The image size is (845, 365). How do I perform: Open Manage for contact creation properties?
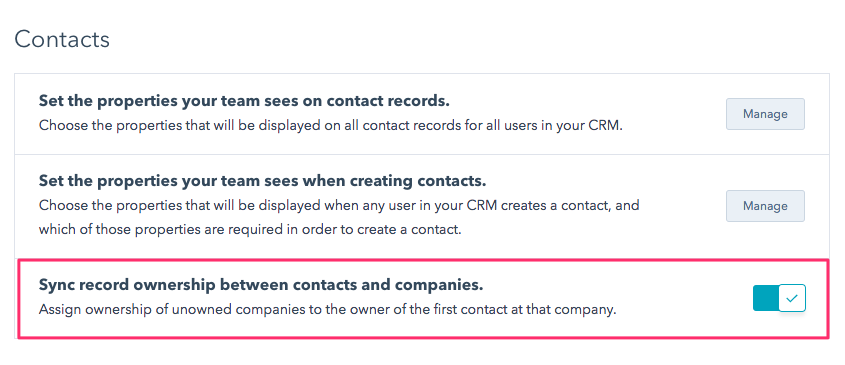click(765, 205)
